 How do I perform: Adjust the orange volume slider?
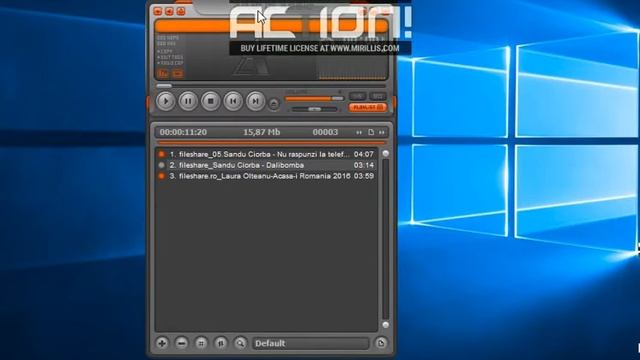[314, 98]
